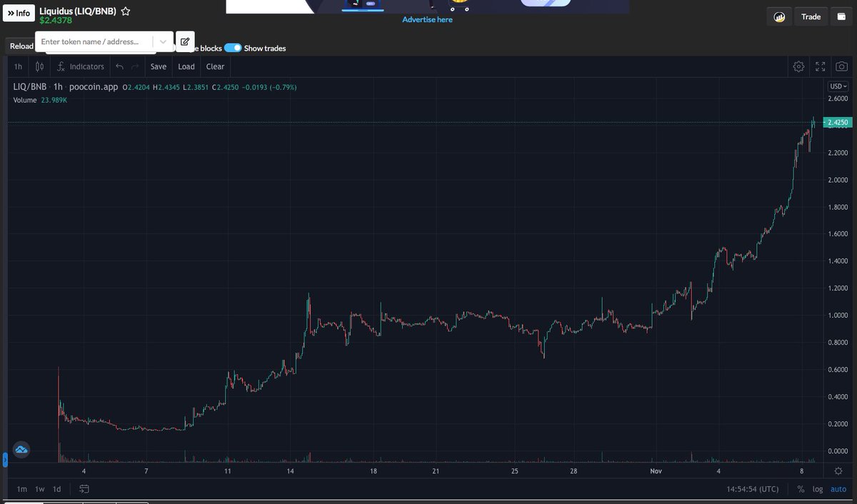Select the 1m time range

(22, 489)
